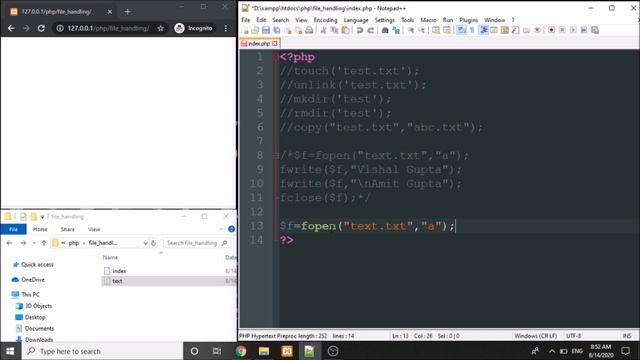The image size is (640, 360).
Task: Open the Explorer address bar dropdown arrow
Action: click(x=145, y=243)
